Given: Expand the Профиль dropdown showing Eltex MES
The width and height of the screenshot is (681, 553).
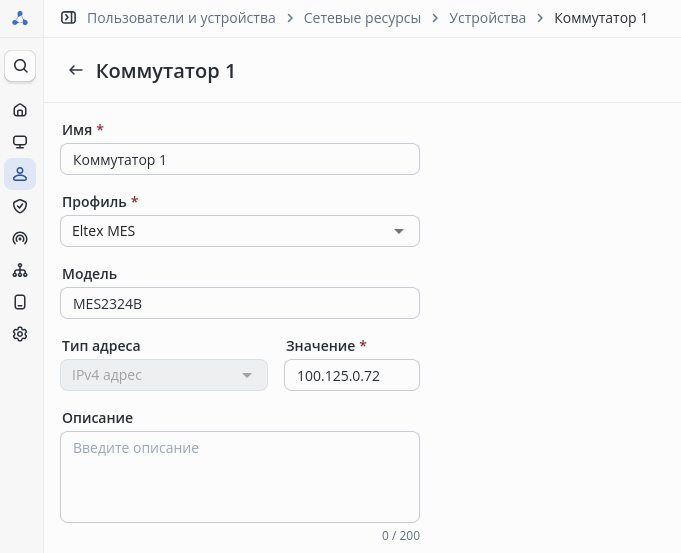Looking at the screenshot, I should (240, 231).
